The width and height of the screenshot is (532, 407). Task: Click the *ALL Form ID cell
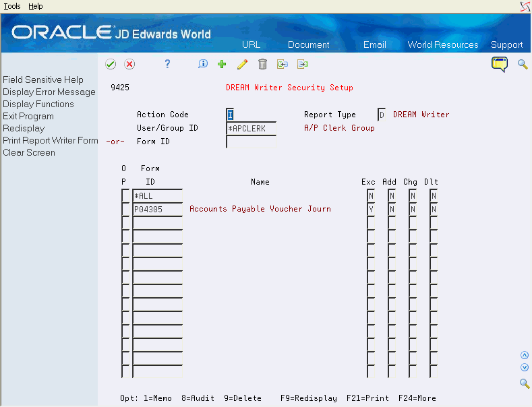click(x=157, y=195)
